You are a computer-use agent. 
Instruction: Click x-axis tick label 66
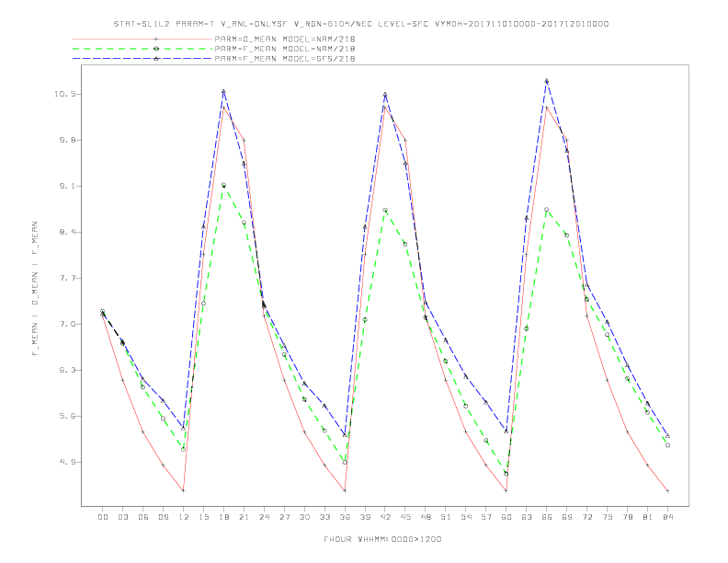(547, 517)
